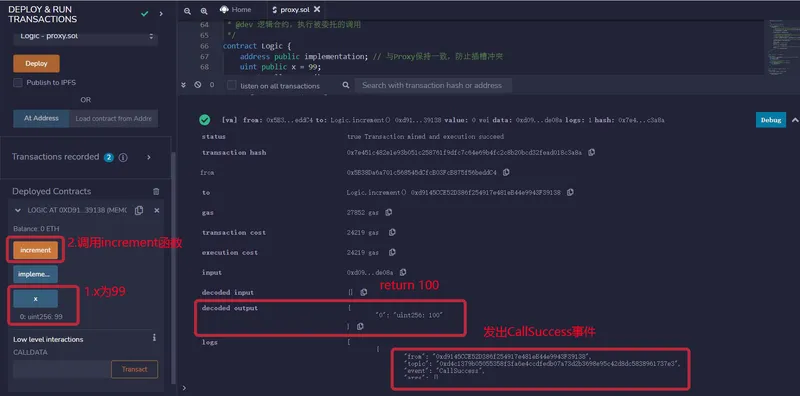Click the orange Deploy button

coord(36,64)
